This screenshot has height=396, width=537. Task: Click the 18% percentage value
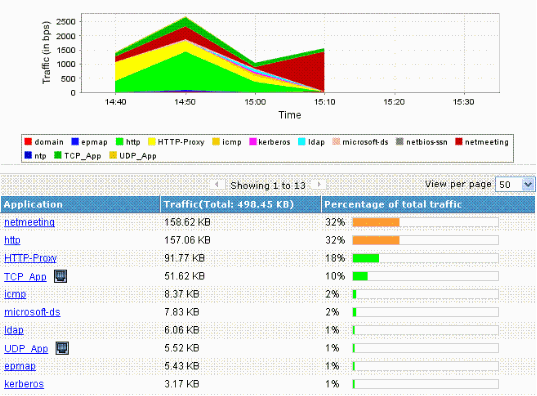335,258
